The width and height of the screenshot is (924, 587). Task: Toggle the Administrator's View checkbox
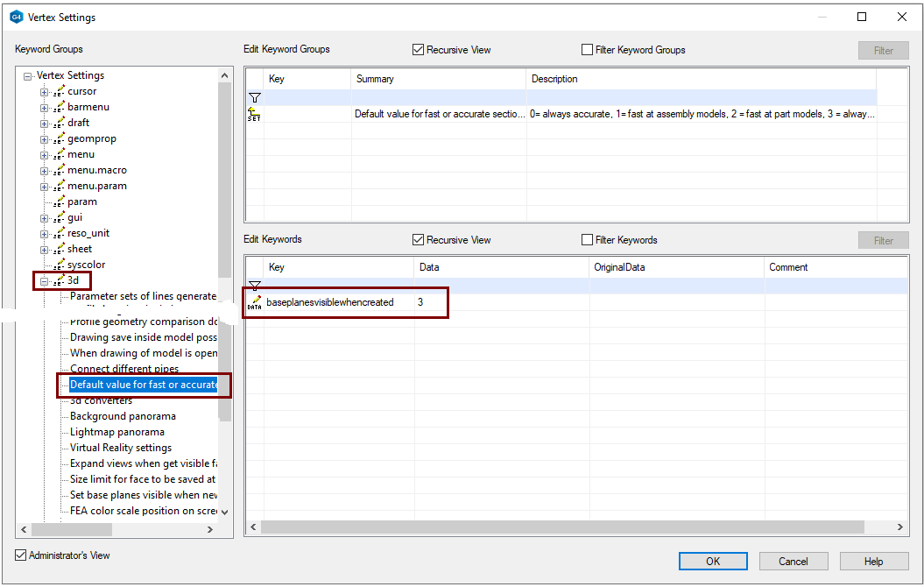[x=21, y=555]
